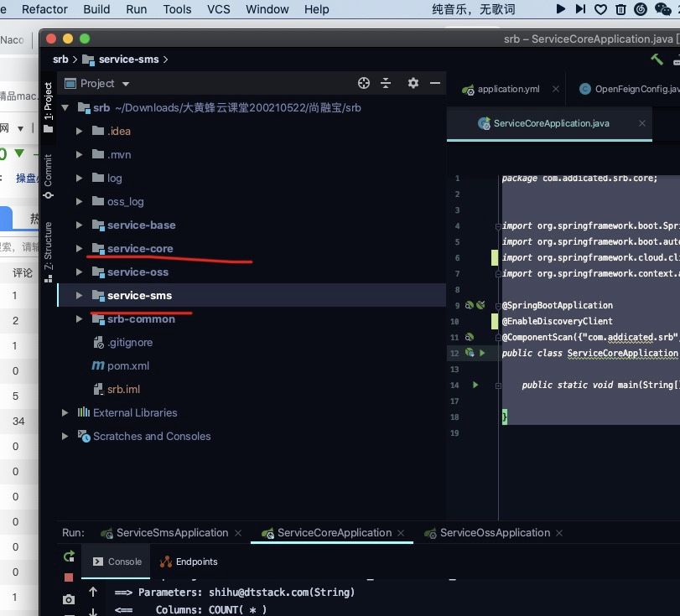The width and height of the screenshot is (680, 616).
Task: Open the Run menu
Action: click(136, 9)
